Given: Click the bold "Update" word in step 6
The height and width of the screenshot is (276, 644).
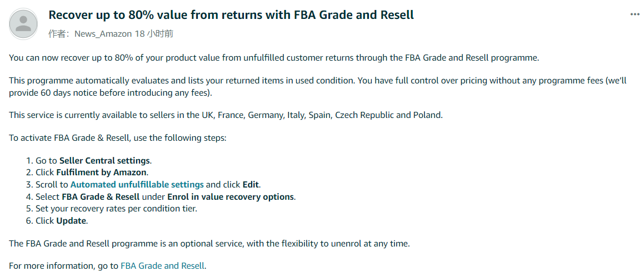Looking at the screenshot, I should point(71,221).
